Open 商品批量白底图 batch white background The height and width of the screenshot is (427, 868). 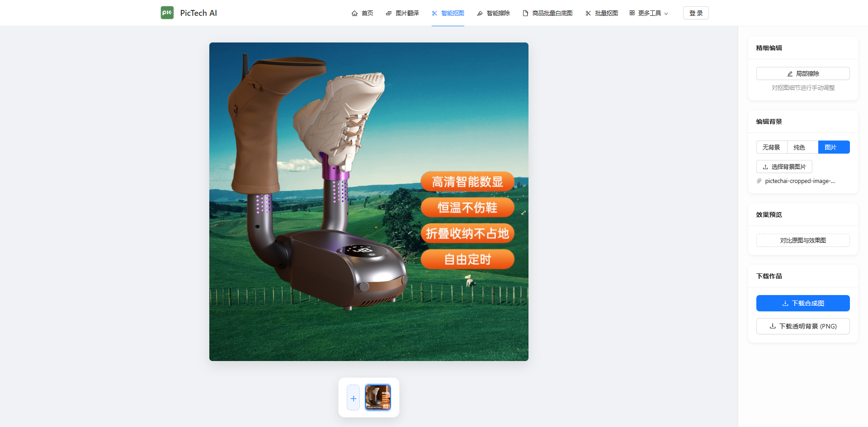547,13
